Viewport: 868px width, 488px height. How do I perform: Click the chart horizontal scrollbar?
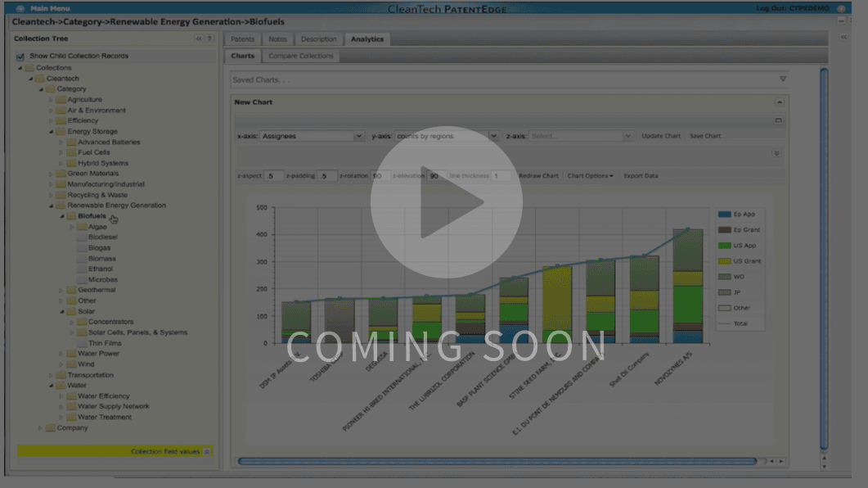tap(497, 461)
